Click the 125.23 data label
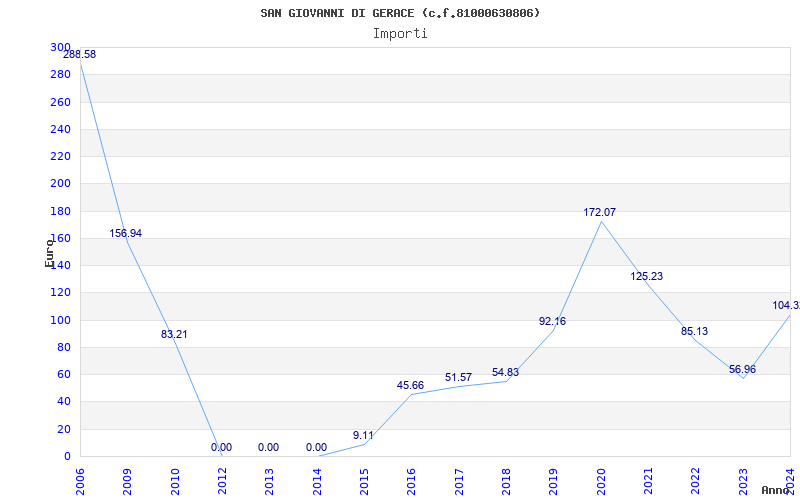The image size is (800, 500). 647,276
